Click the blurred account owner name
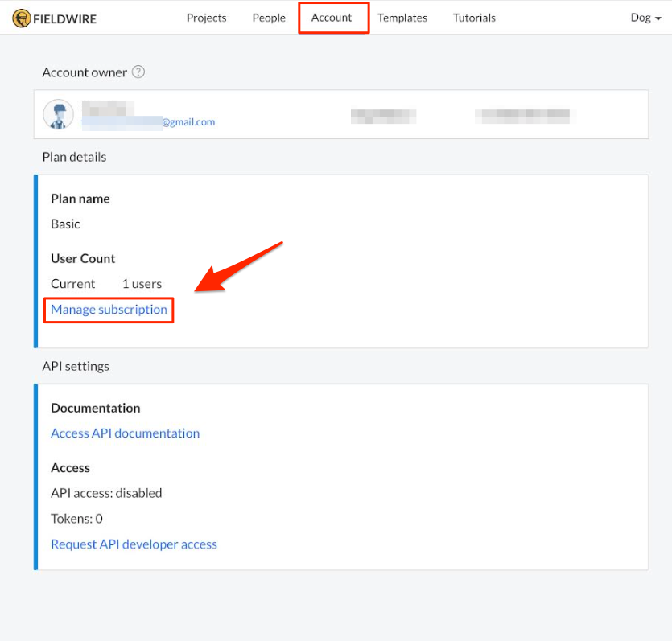This screenshot has width=672, height=641. pyautogui.click(x=107, y=108)
